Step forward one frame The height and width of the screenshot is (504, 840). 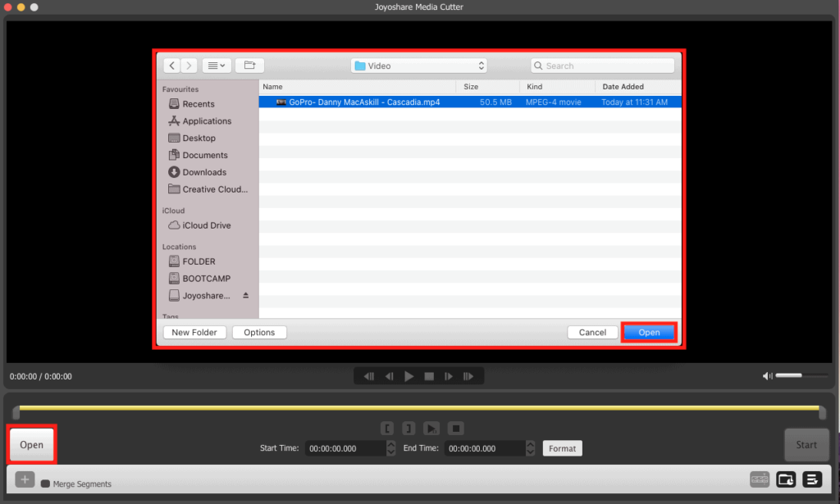pos(449,376)
